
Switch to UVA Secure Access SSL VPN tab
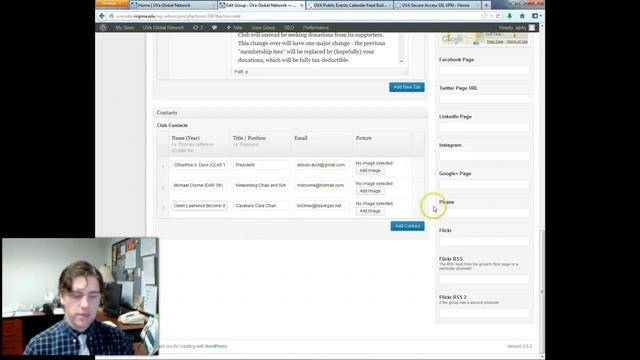(437, 5)
